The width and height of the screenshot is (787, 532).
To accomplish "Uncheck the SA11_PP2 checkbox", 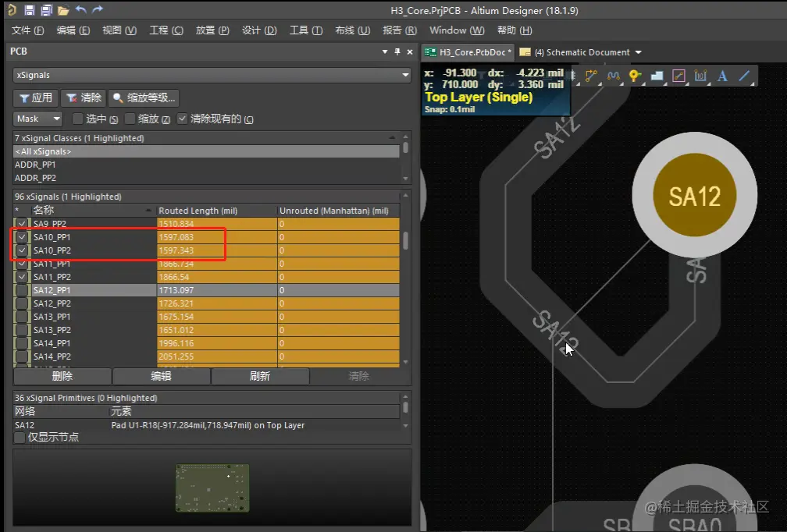I will pyautogui.click(x=22, y=277).
